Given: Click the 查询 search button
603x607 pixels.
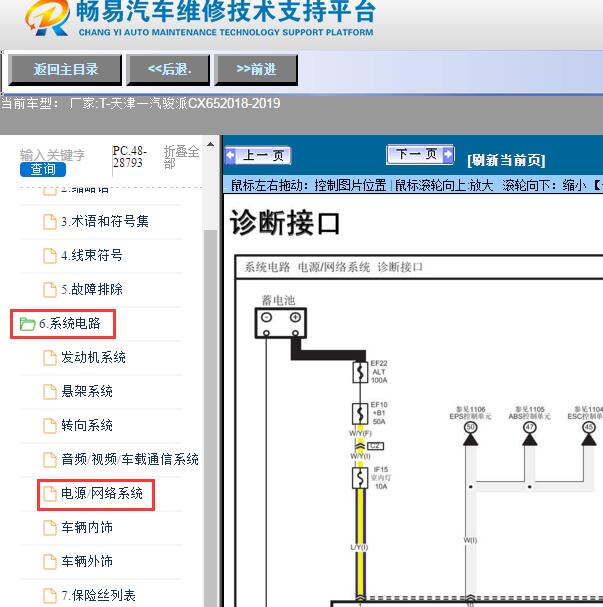Looking at the screenshot, I should pos(43,169).
